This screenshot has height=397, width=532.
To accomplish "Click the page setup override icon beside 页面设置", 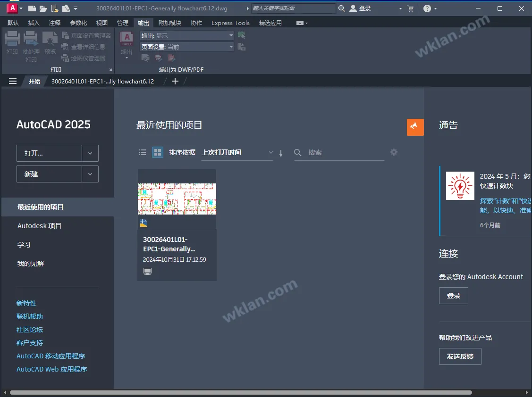I will 241,47.
